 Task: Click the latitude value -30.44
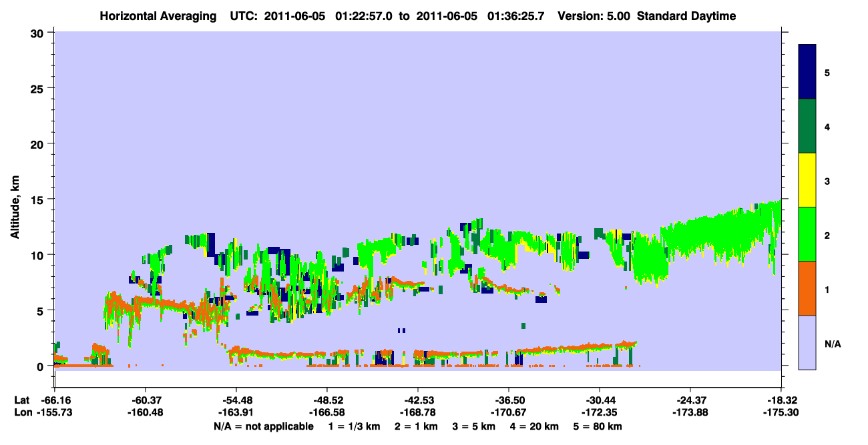600,400
